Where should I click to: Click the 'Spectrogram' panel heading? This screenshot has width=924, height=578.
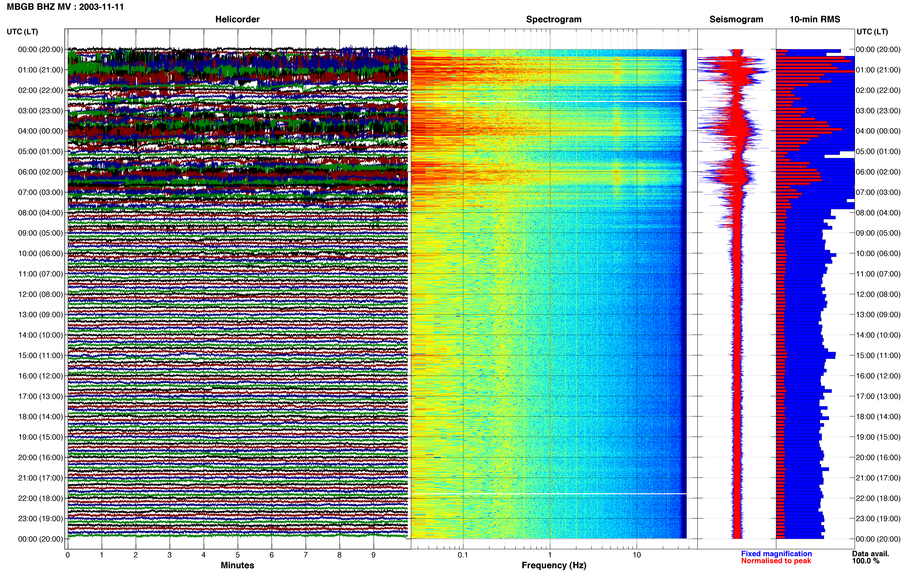coord(554,19)
